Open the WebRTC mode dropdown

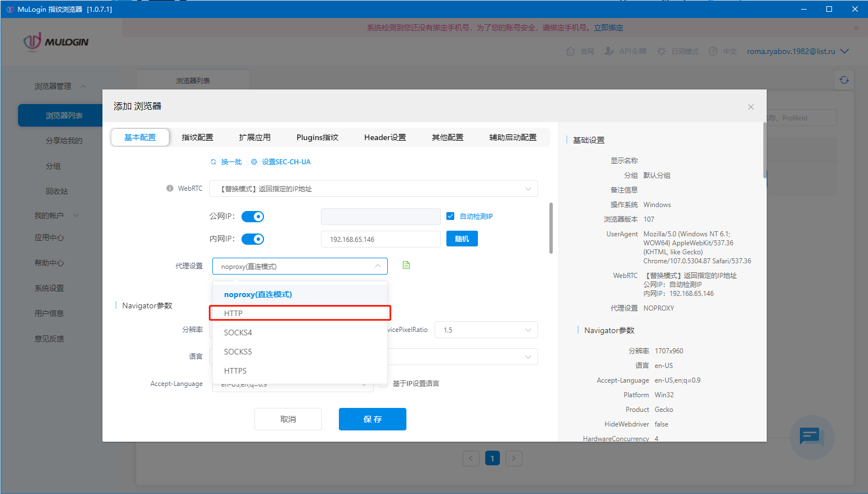(374, 188)
